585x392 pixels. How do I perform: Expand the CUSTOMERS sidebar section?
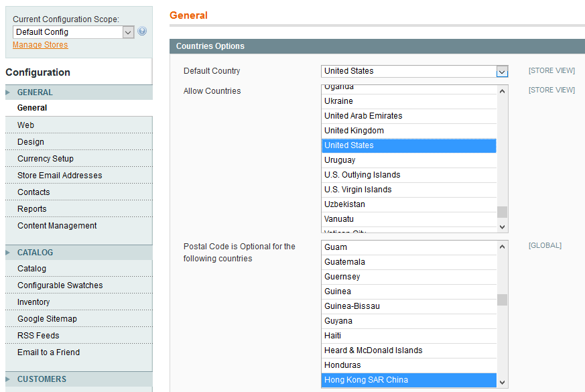(x=42, y=379)
